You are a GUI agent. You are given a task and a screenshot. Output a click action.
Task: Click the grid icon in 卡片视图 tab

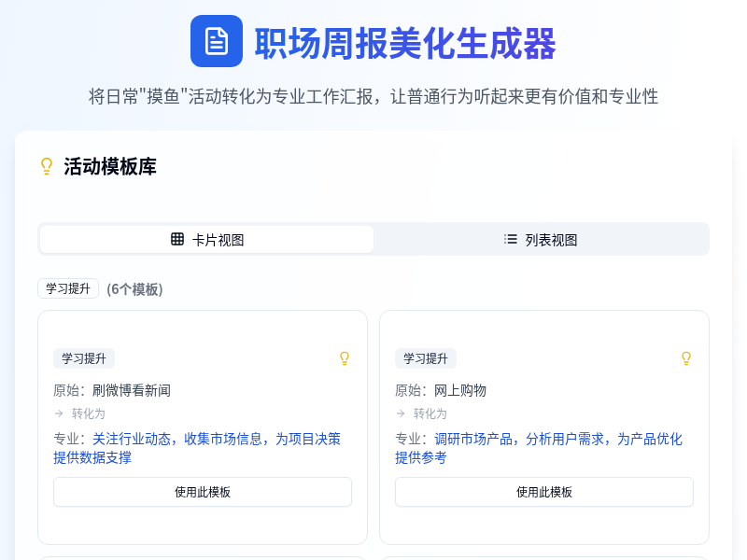177,239
